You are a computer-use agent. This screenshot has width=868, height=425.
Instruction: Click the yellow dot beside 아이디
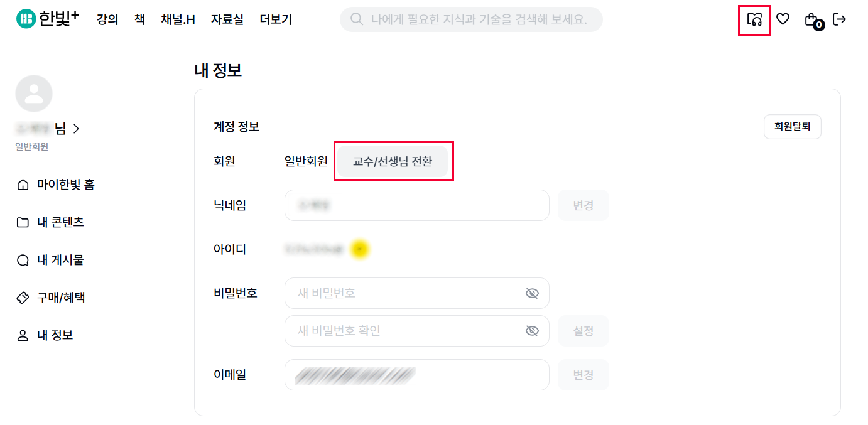pos(359,249)
